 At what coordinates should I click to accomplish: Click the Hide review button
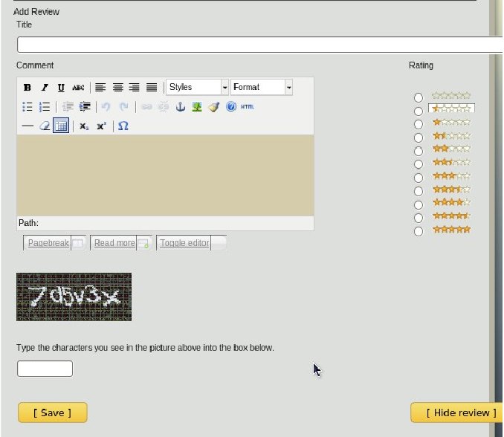tap(457, 412)
